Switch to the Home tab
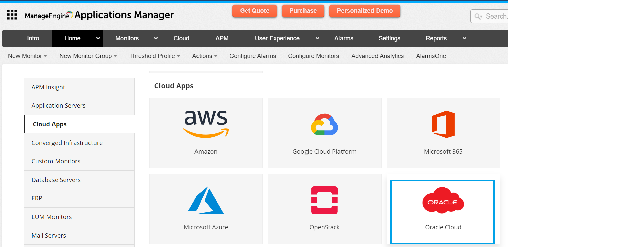Screen dimensions: 644x247 click(x=72, y=38)
